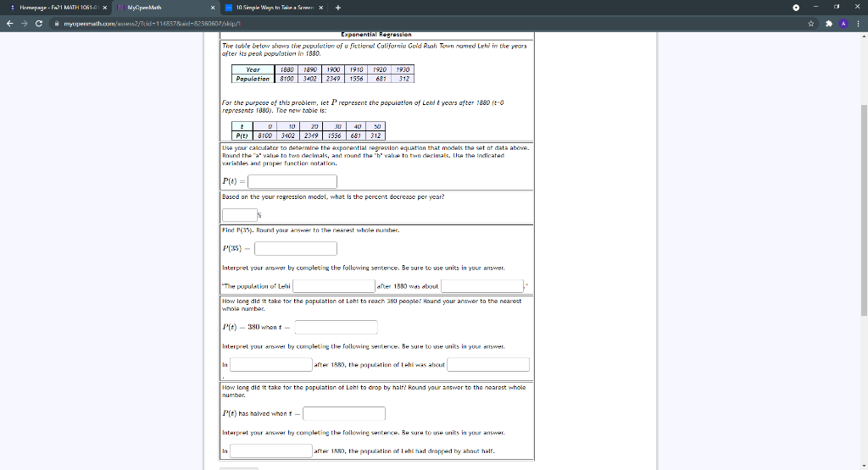Click the 'P(t) = 380 when t =' field
This screenshot has height=470, width=868.
tap(336, 328)
